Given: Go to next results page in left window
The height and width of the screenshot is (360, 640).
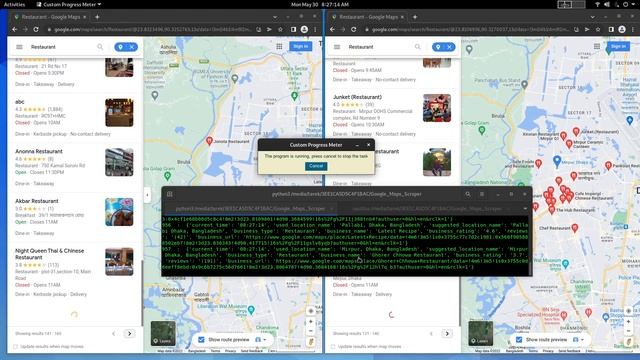Looking at the screenshot, I should point(129,333).
